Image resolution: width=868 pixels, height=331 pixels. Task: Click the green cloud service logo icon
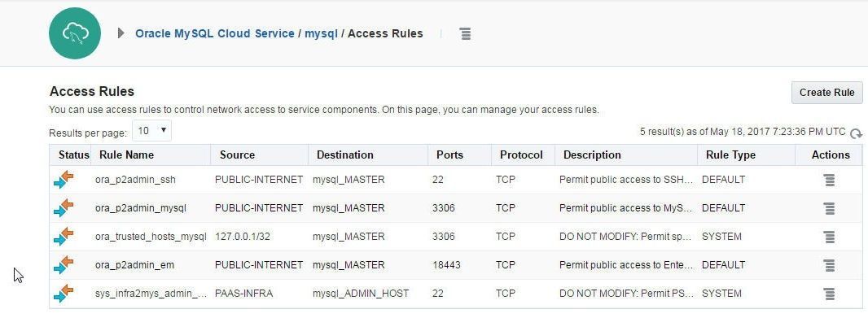pos(75,33)
